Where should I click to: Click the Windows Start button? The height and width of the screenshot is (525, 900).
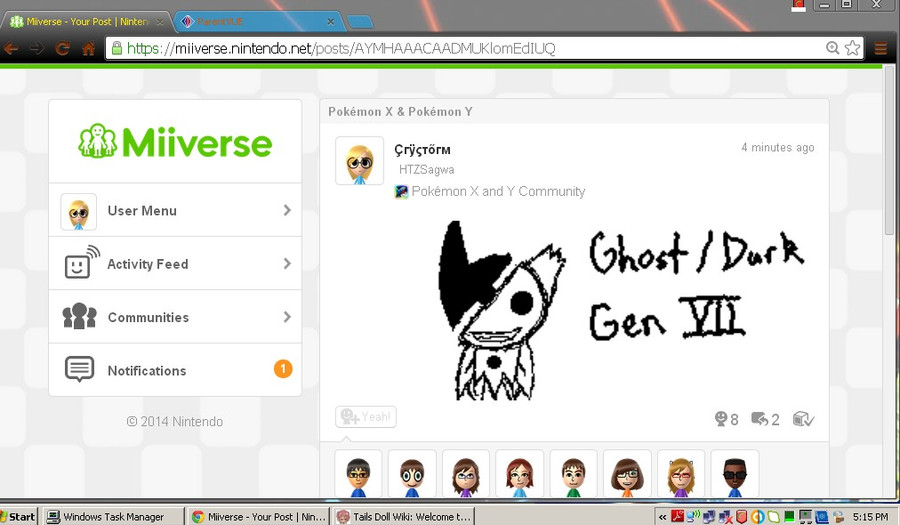tap(18, 516)
